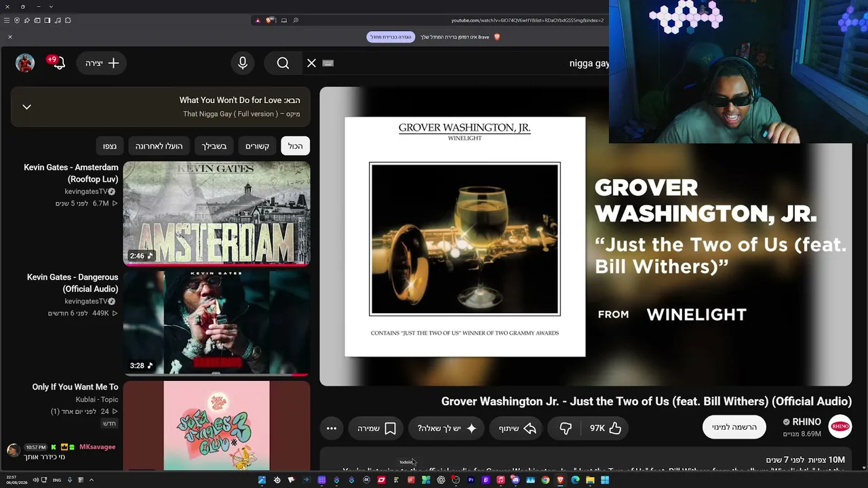868x488 pixels.
Task: Open Brave Shields lion in address bar
Action: pos(269,20)
